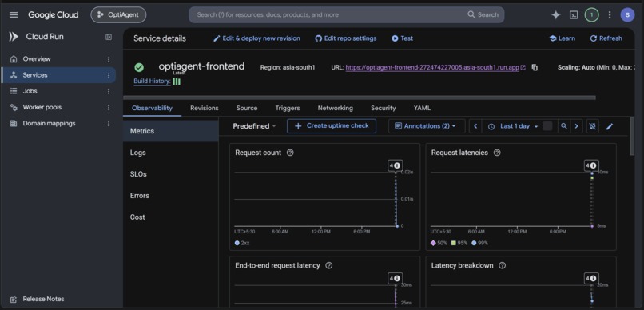
Task: Expand the Annotations (2) dropdown
Action: (427, 126)
